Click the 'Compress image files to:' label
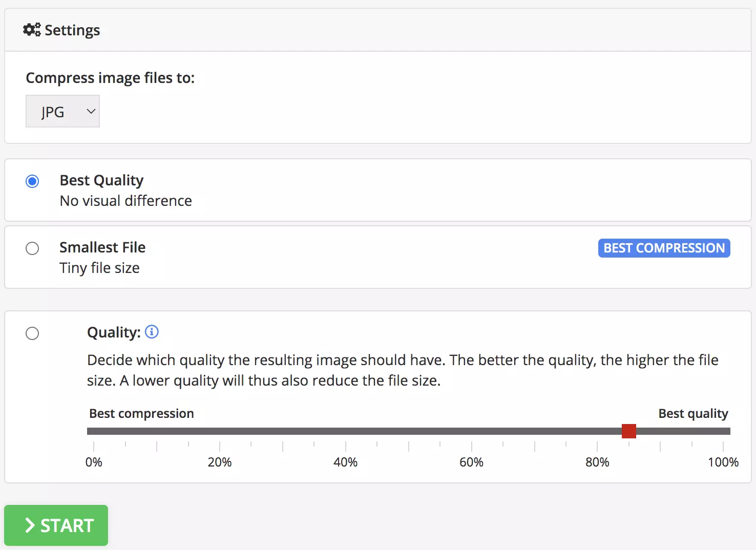 pos(110,78)
